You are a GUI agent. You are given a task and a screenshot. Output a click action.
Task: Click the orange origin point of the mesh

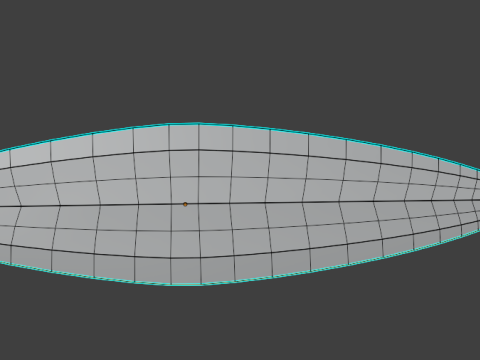185,204
